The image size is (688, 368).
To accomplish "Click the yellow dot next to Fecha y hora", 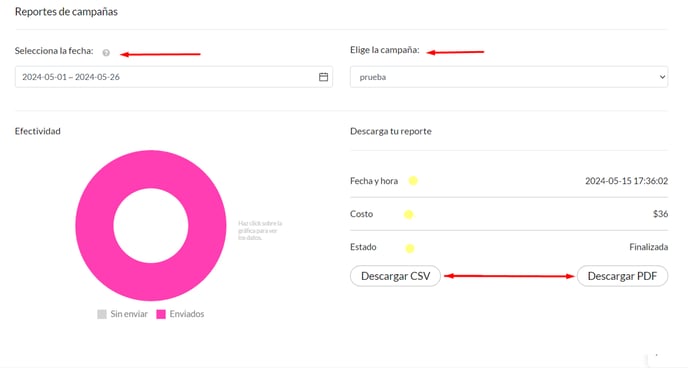I will (x=413, y=181).
